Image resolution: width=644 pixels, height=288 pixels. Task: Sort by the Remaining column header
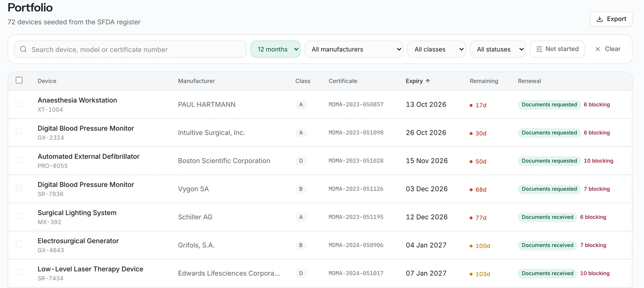point(484,81)
